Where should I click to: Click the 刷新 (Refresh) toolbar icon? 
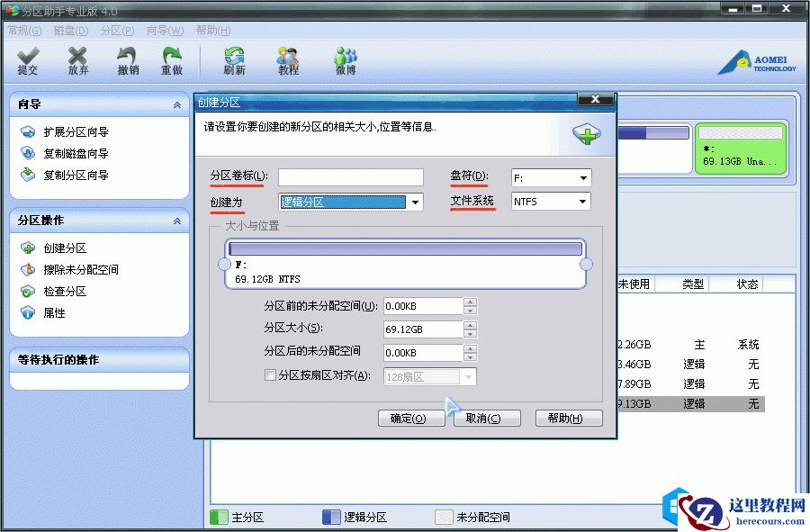pos(233,60)
